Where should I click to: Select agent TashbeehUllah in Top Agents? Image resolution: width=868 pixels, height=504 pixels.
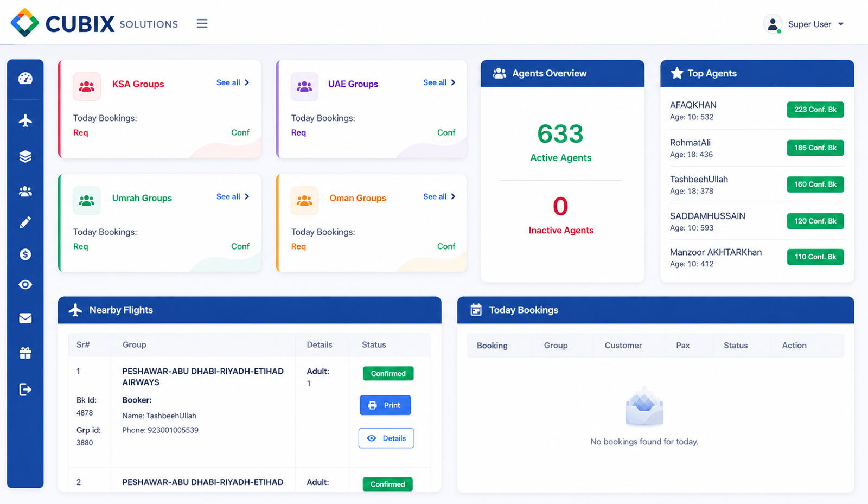(x=699, y=180)
